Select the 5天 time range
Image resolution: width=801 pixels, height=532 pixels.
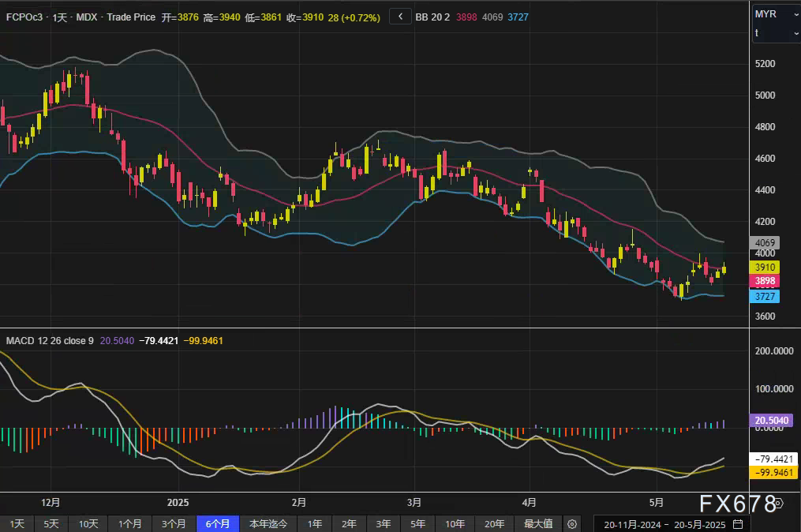[51, 523]
